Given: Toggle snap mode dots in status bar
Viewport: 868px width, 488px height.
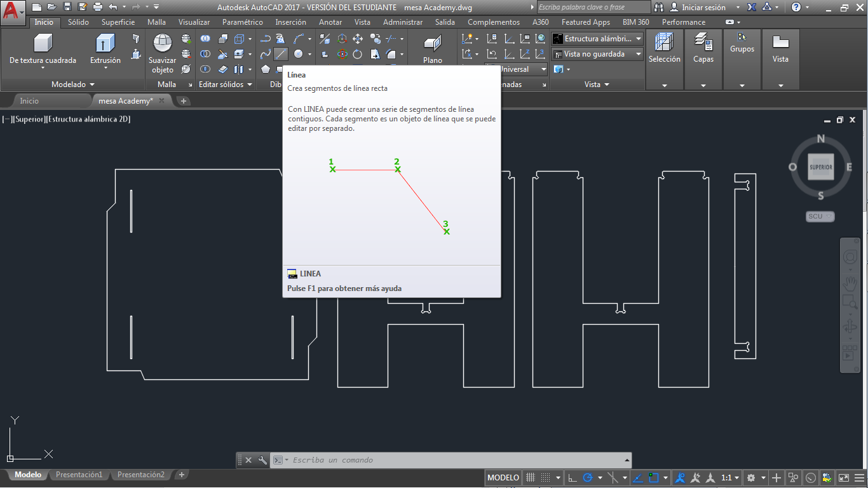Looking at the screenshot, I should pos(545,477).
